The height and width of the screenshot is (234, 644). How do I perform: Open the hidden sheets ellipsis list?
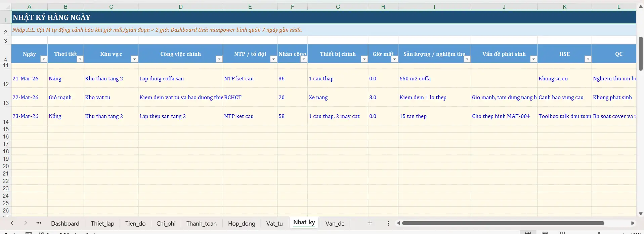click(x=39, y=223)
